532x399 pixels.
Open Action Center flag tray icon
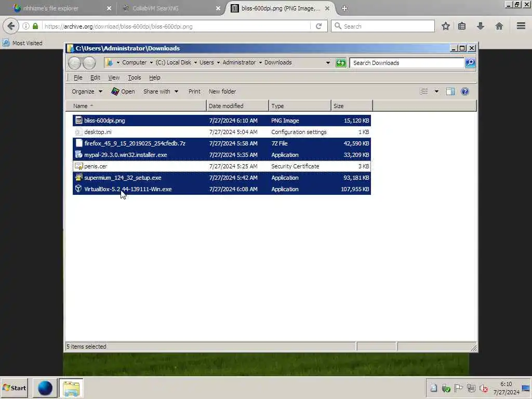click(458, 388)
